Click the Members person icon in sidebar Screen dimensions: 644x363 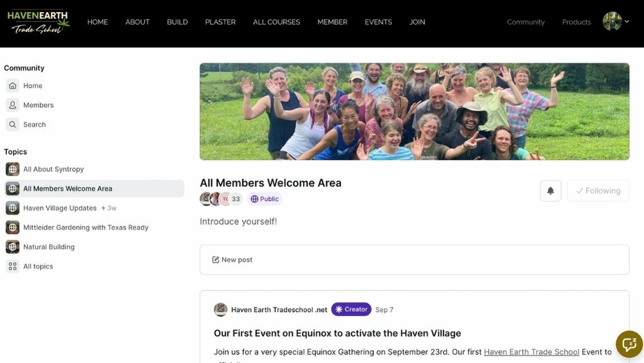[x=13, y=105]
